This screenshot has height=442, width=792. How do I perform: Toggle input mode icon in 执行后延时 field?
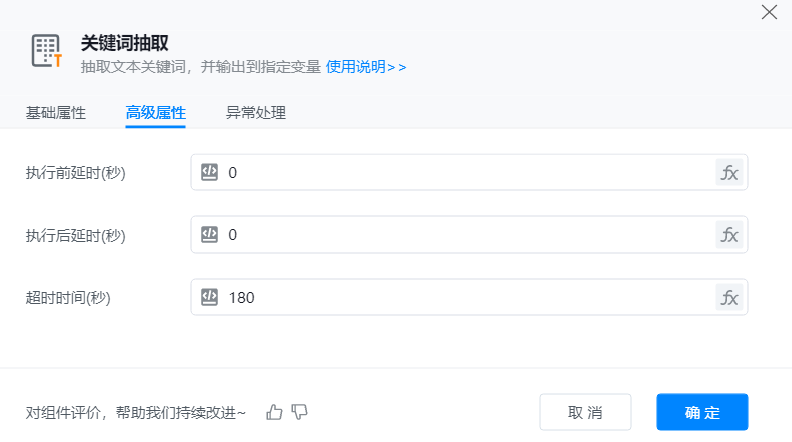click(x=210, y=235)
